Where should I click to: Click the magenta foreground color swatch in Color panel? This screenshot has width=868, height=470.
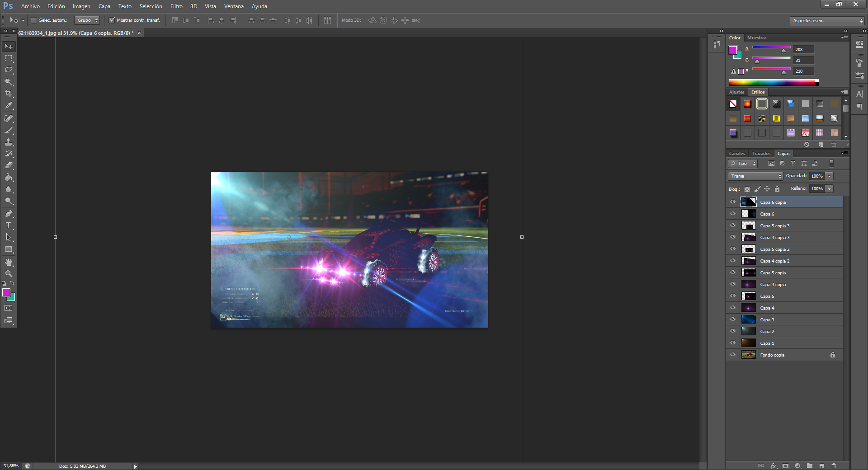coord(732,50)
